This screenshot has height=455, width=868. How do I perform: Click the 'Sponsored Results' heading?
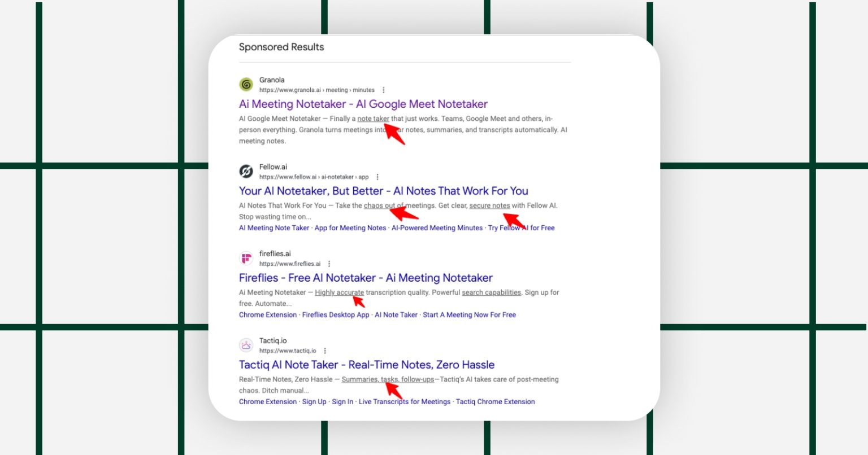(281, 47)
